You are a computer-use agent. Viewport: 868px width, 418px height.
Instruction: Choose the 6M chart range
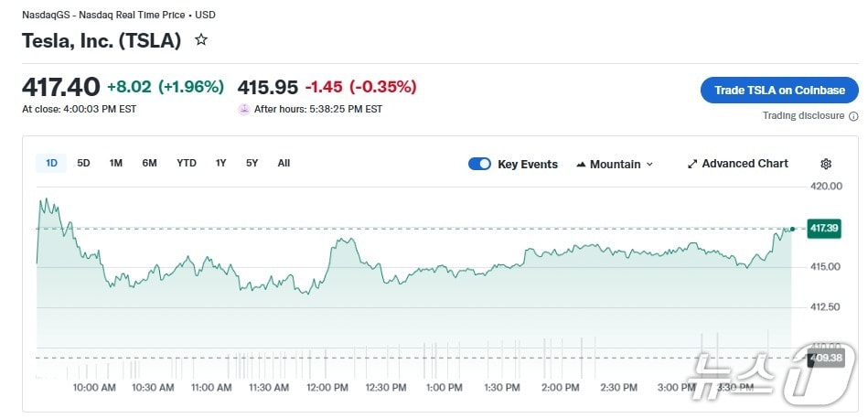click(x=149, y=163)
